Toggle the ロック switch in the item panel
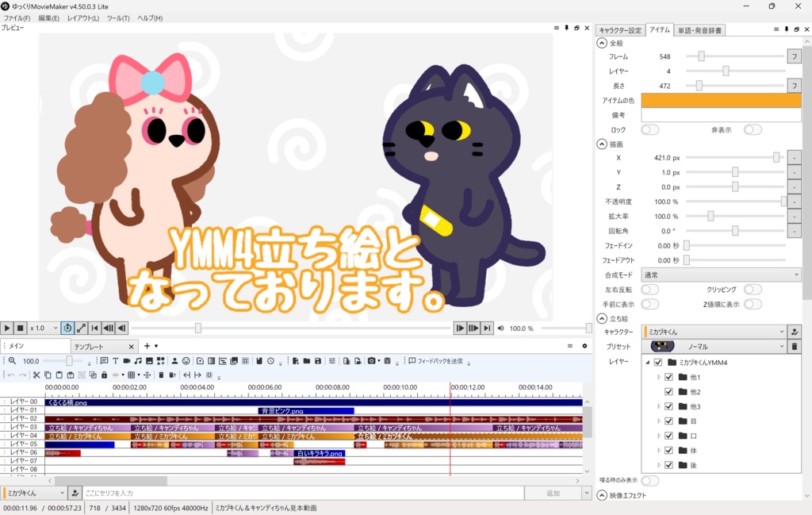The height and width of the screenshot is (515, 812). (649, 129)
